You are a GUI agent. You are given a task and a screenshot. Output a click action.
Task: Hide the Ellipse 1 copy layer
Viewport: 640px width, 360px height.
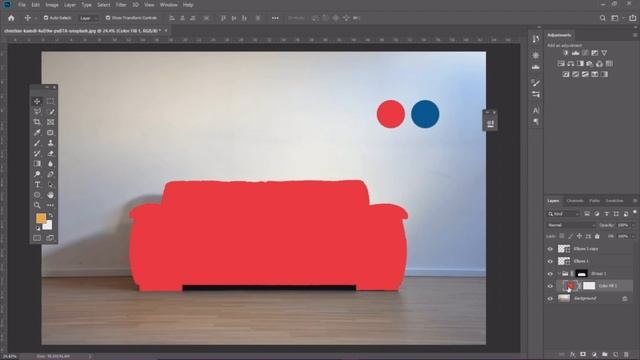click(x=550, y=249)
